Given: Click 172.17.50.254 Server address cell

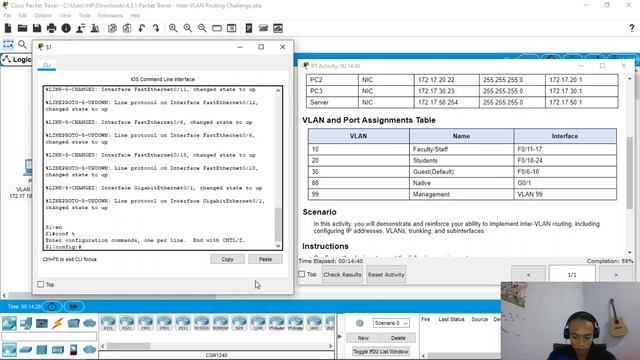Looking at the screenshot, I should tap(447, 102).
